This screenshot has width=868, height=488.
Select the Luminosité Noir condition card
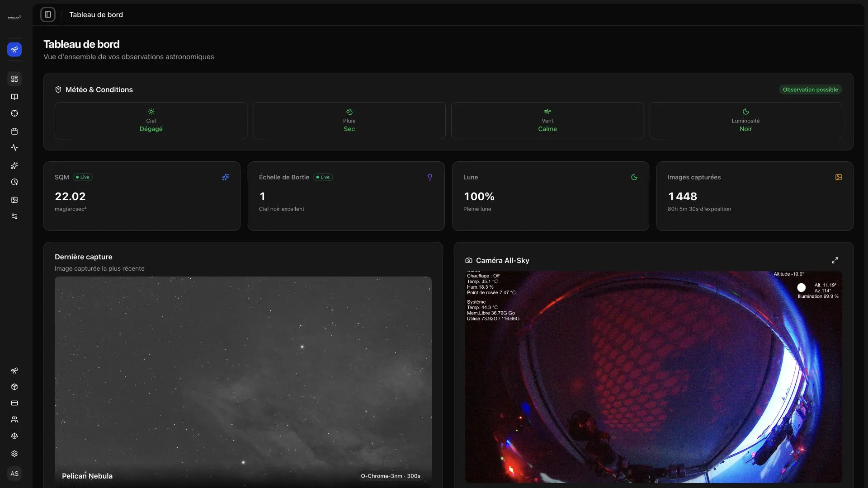[x=746, y=121]
